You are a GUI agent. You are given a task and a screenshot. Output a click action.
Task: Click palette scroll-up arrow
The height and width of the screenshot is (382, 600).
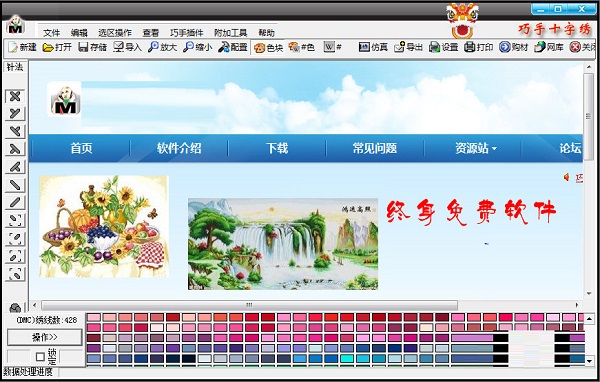[589, 318]
